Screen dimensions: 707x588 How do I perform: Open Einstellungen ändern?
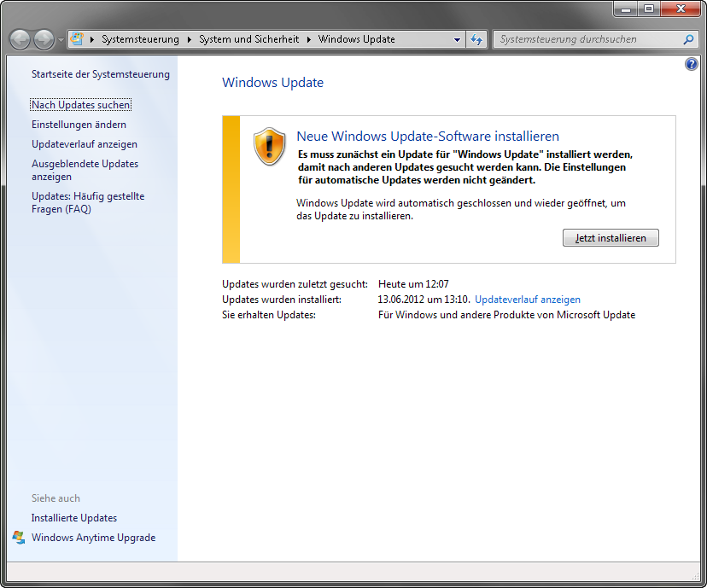(79, 125)
